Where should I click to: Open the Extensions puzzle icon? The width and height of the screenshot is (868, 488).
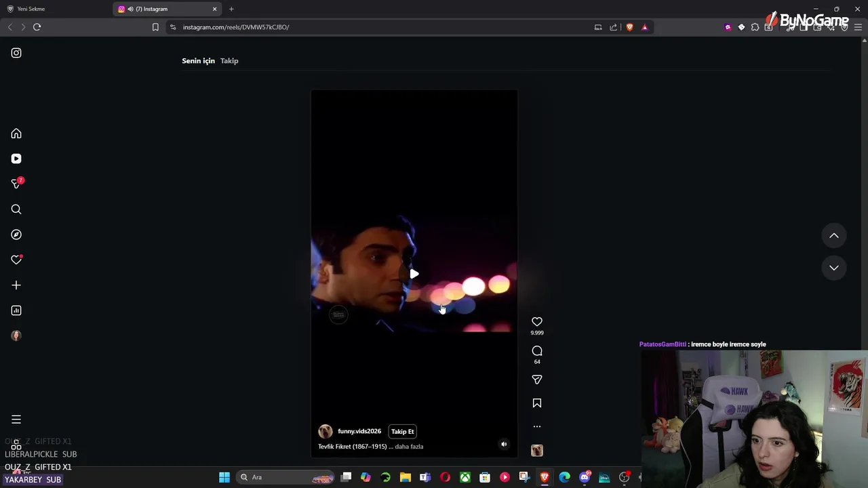tap(755, 27)
